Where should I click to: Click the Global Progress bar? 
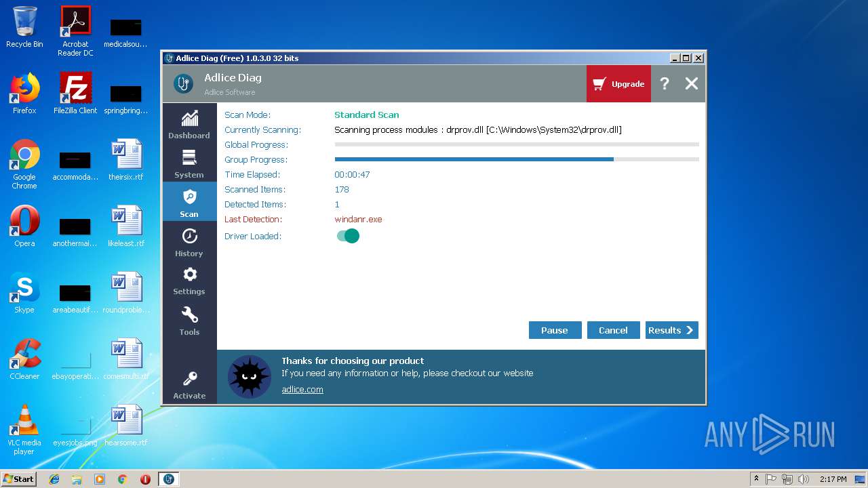(517, 144)
